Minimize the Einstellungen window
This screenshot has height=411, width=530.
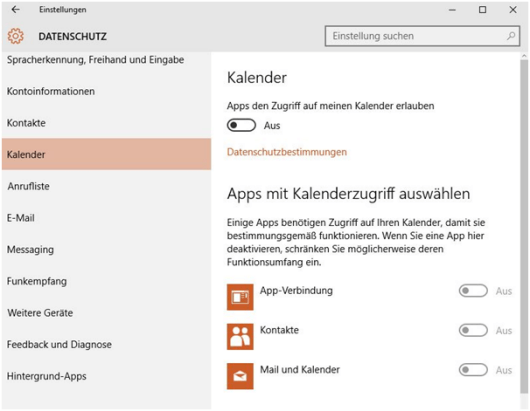click(452, 10)
